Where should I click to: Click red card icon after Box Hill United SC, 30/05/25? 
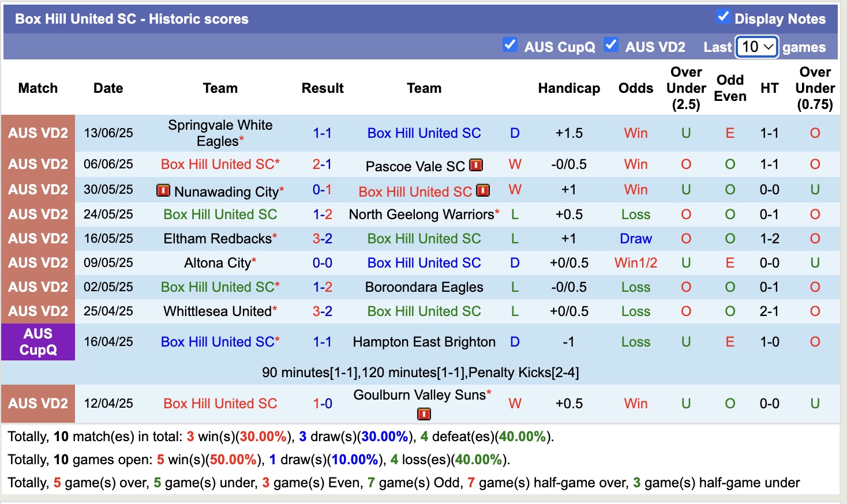[x=483, y=190]
